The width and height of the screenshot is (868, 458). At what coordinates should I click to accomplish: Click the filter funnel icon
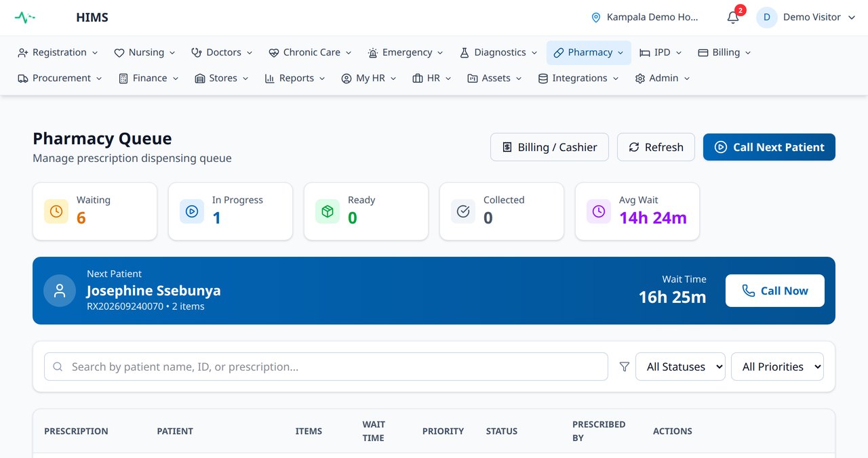click(625, 367)
